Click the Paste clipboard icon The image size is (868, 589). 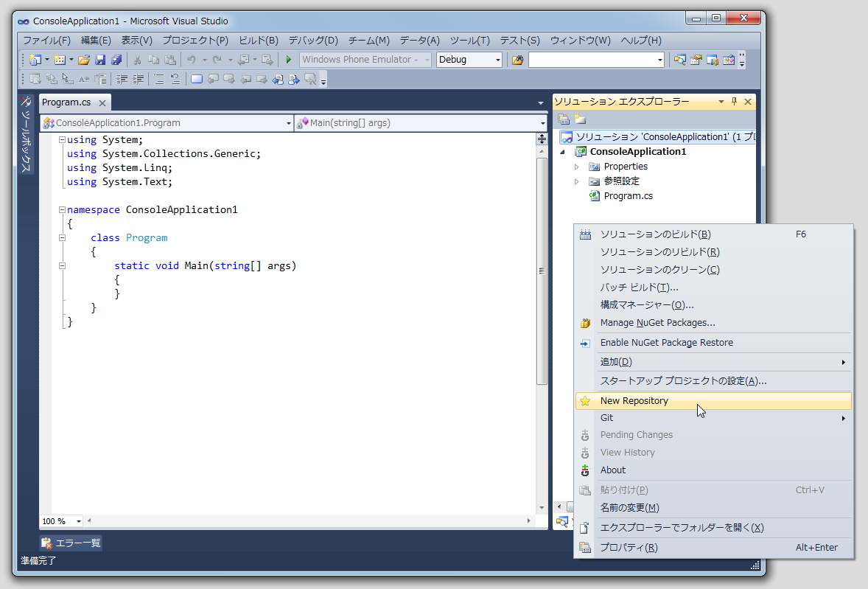(170, 60)
